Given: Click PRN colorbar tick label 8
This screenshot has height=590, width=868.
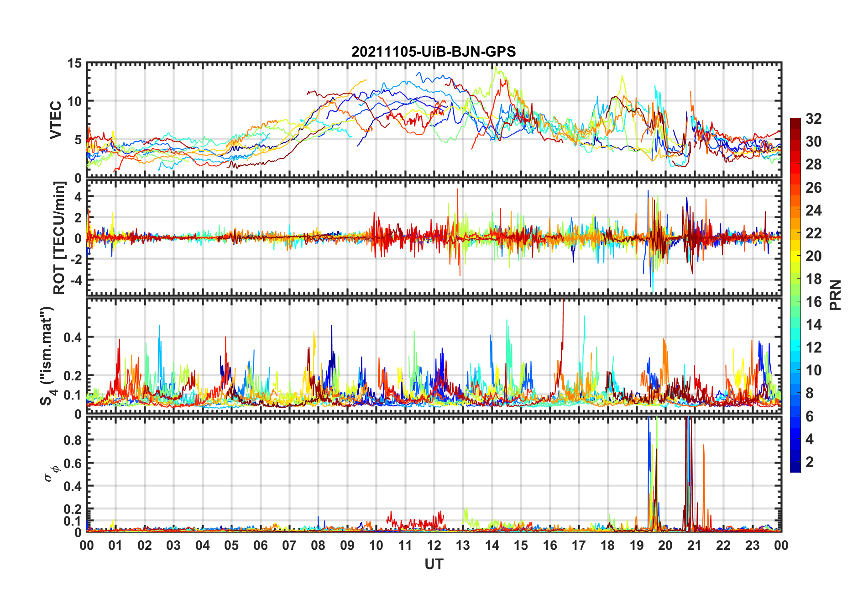Looking at the screenshot, I should coord(809,393).
